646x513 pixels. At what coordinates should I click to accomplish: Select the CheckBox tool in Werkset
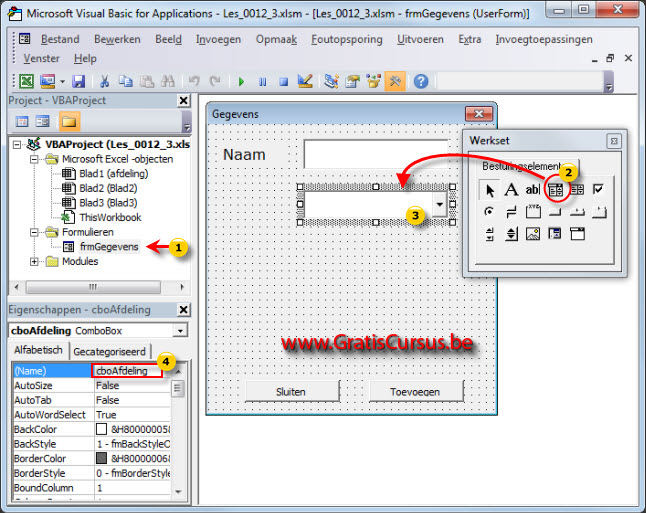(598, 189)
